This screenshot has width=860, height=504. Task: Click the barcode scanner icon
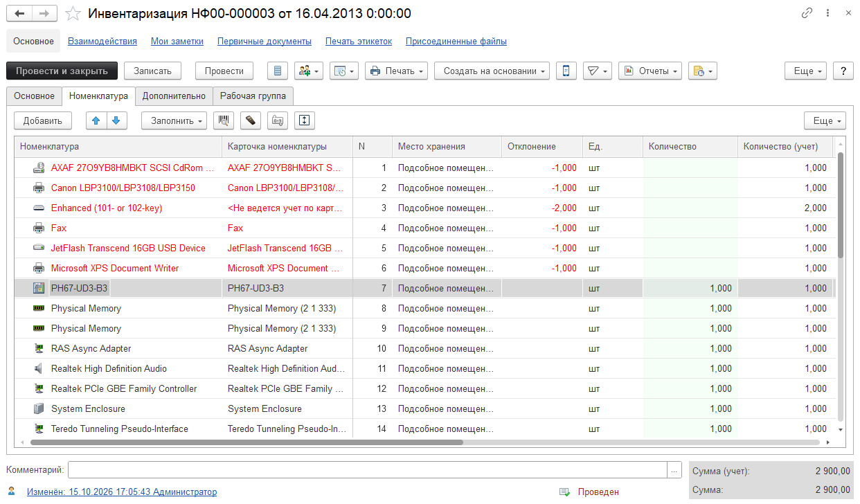(224, 120)
